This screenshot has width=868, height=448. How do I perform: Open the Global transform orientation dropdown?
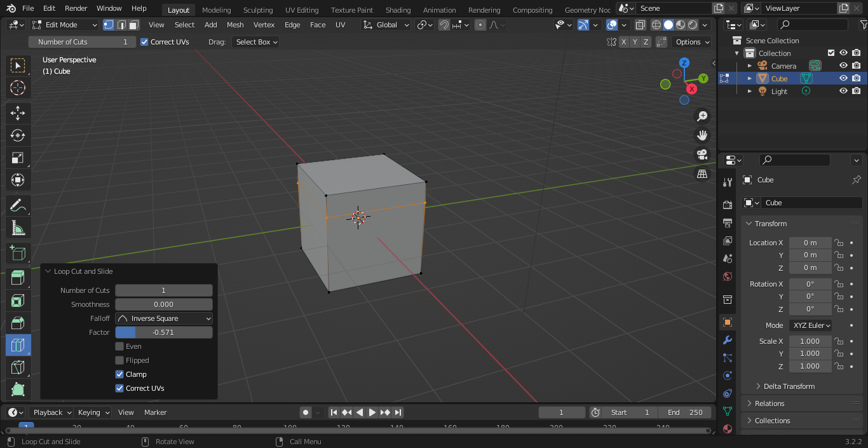click(387, 25)
